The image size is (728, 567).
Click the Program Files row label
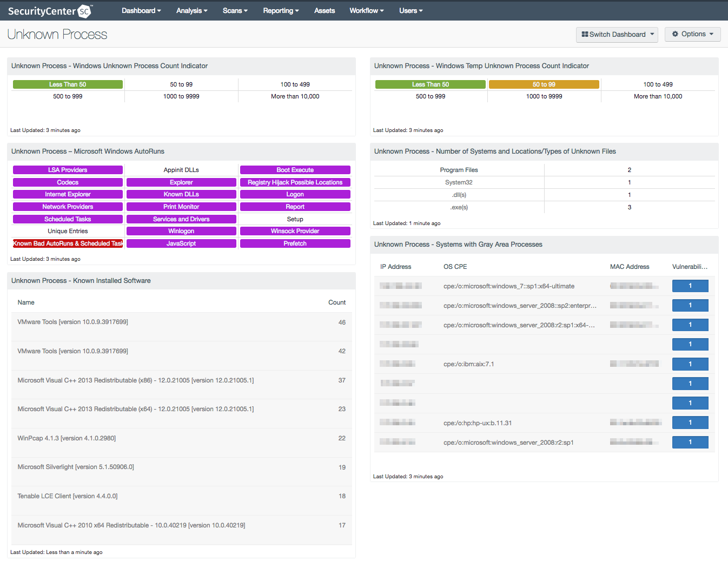[459, 170]
